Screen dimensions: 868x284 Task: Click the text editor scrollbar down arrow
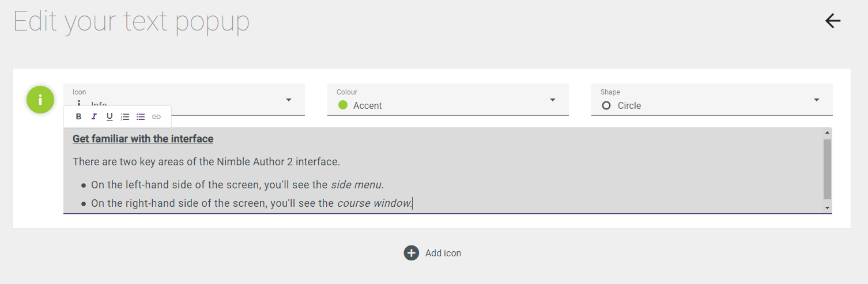coord(827,207)
